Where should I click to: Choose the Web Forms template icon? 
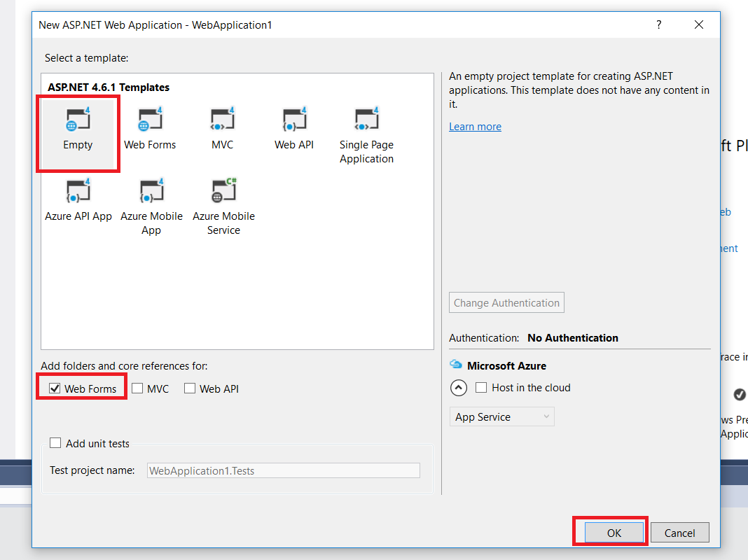point(150,119)
